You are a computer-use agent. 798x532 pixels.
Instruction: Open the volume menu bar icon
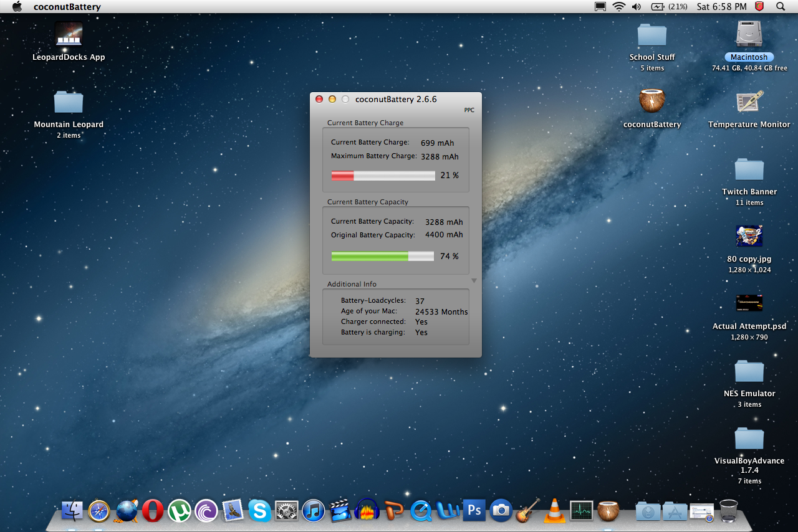pos(636,6)
